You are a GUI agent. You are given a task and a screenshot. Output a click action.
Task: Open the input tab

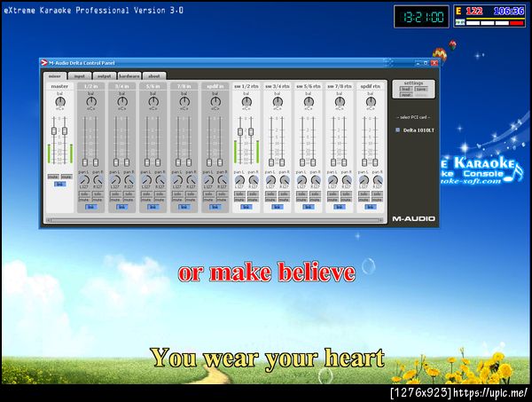(x=80, y=76)
